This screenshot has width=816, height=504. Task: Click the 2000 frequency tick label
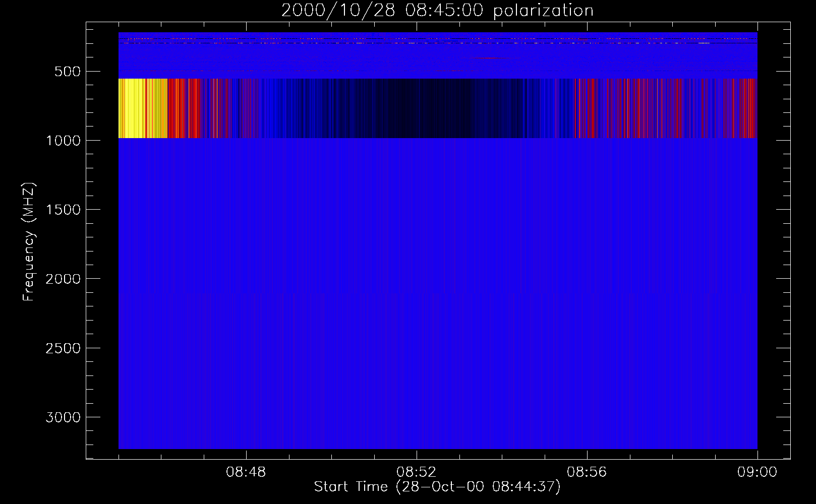pos(63,279)
